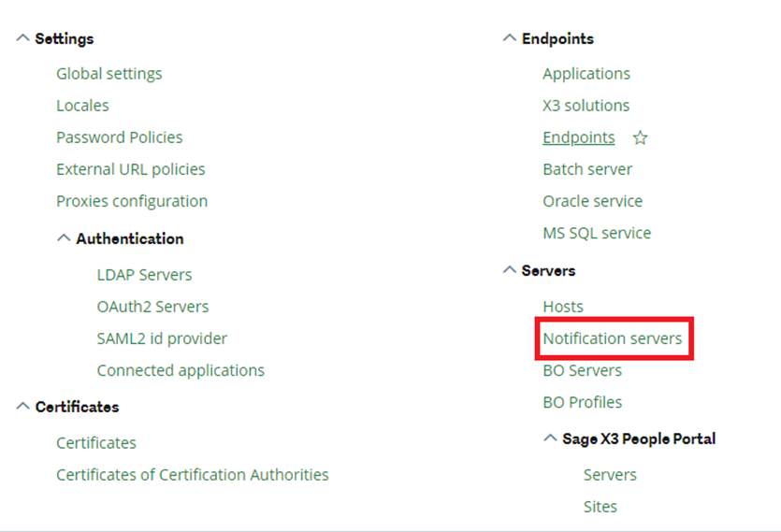The image size is (781, 532).
Task: Select Proxies configuration
Action: click(x=132, y=201)
